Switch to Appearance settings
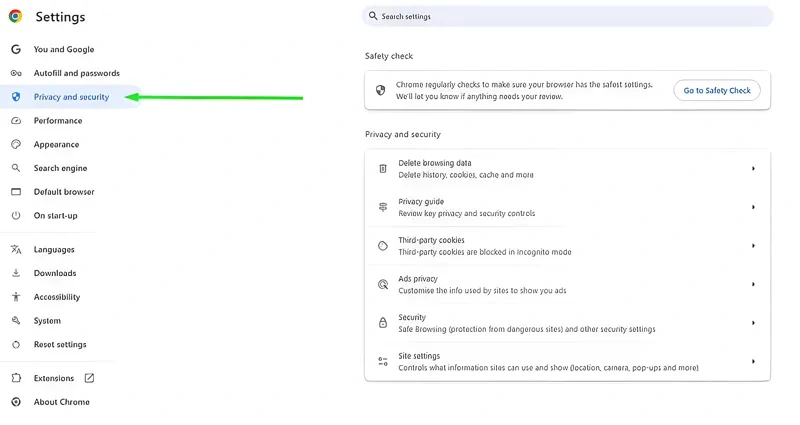Screen dimensions: 800x425 point(56,144)
